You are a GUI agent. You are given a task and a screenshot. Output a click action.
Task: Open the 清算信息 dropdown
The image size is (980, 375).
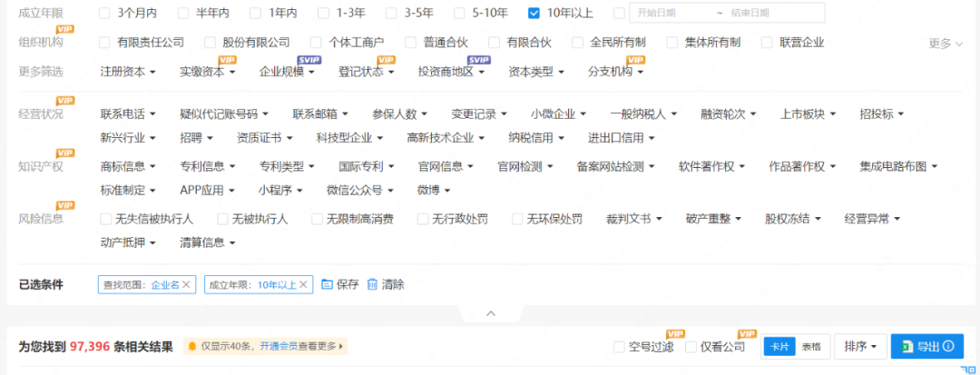pos(208,242)
